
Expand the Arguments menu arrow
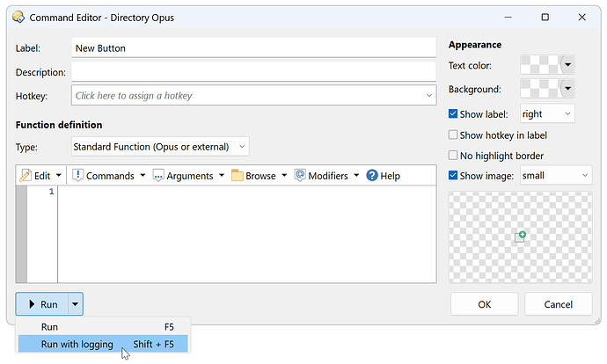pyautogui.click(x=222, y=175)
